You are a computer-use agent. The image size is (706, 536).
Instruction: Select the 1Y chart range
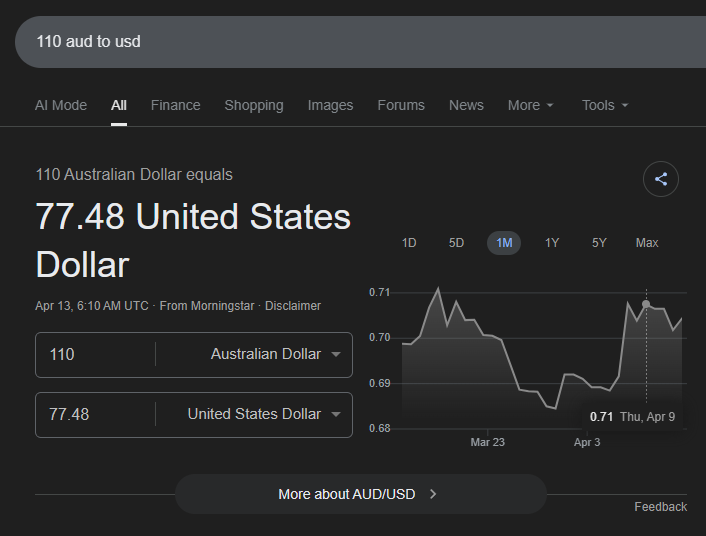point(552,243)
